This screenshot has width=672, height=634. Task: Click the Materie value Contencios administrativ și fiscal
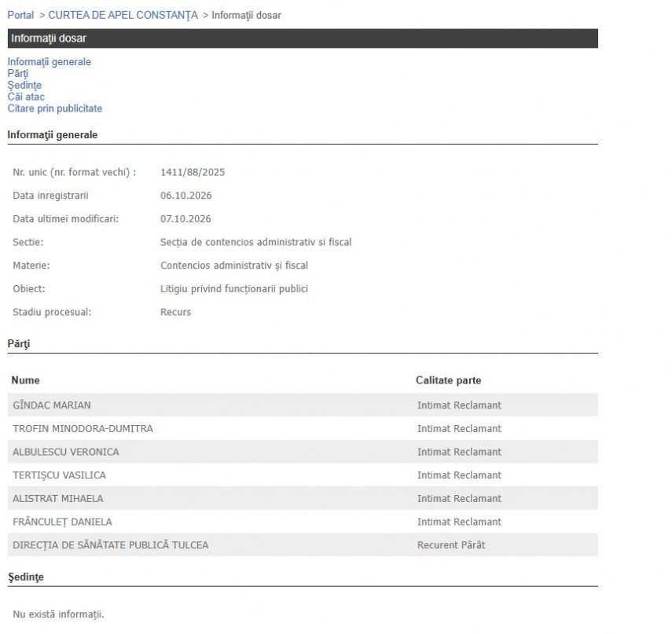pyautogui.click(x=234, y=266)
